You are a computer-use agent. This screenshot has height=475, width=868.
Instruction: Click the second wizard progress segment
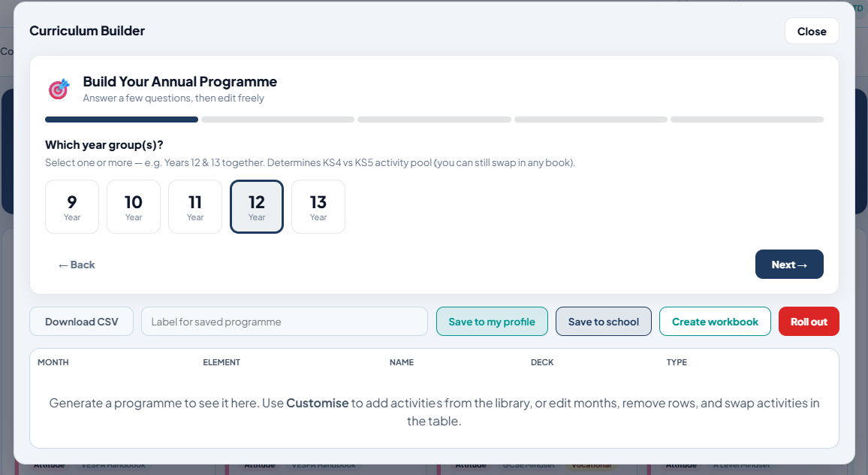tap(278, 120)
